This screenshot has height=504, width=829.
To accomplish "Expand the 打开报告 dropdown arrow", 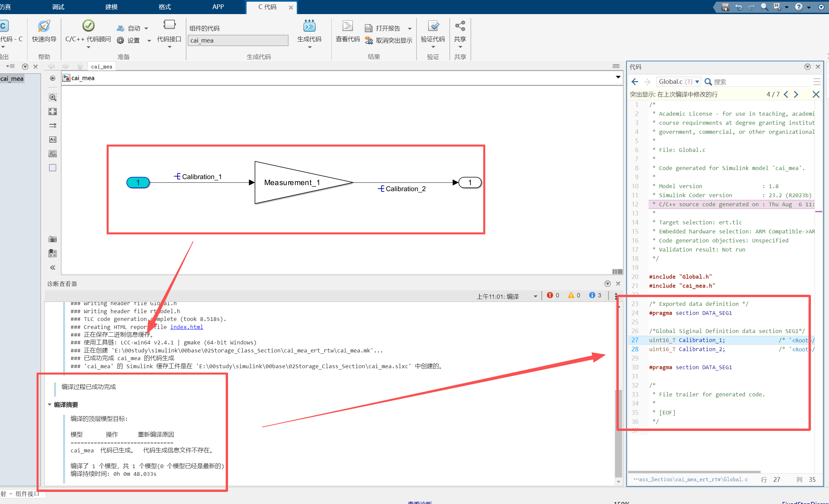I will (x=410, y=28).
